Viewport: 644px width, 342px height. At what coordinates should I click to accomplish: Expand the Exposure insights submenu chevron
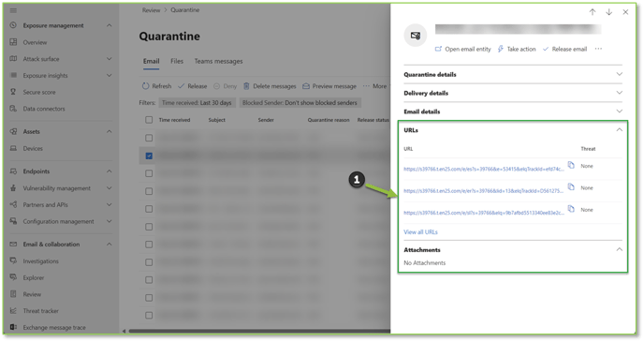coord(109,75)
